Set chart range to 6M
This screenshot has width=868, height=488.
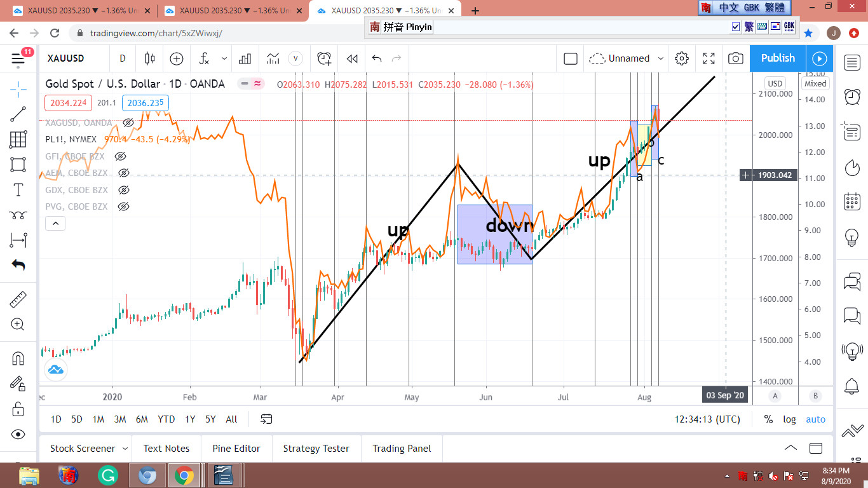coord(142,419)
